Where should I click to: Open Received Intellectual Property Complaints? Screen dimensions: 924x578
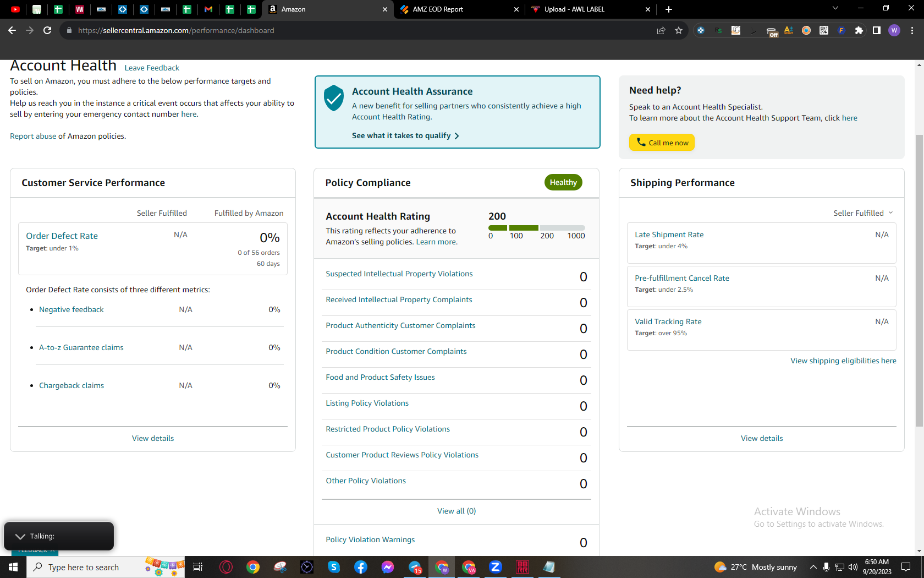(399, 299)
